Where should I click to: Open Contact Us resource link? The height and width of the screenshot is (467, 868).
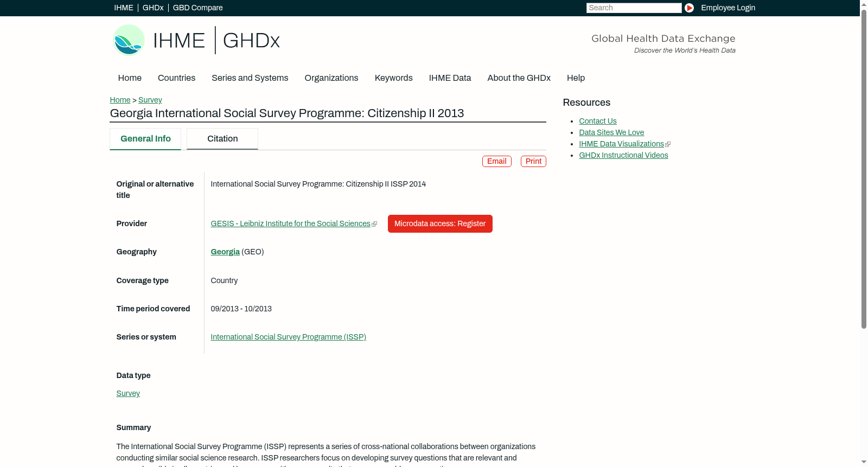click(x=598, y=121)
